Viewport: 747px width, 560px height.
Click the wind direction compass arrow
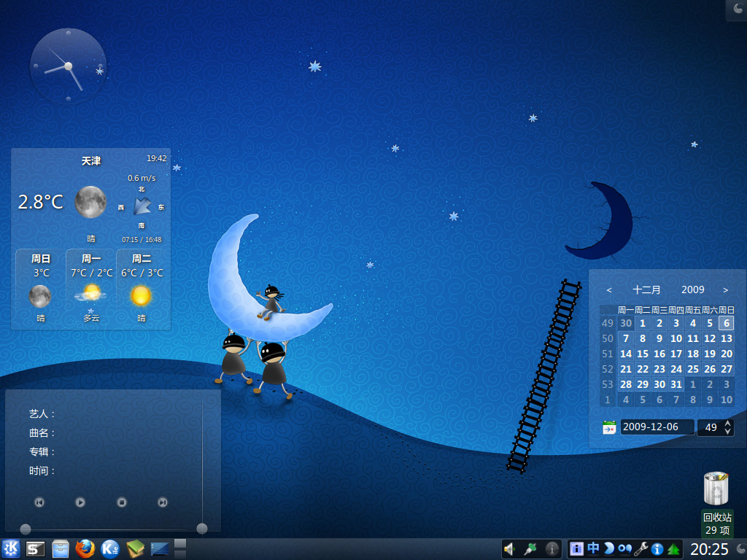tap(142, 206)
